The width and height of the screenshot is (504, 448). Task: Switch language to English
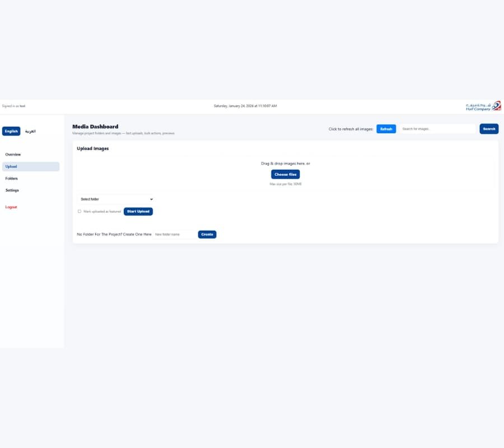[x=11, y=131]
